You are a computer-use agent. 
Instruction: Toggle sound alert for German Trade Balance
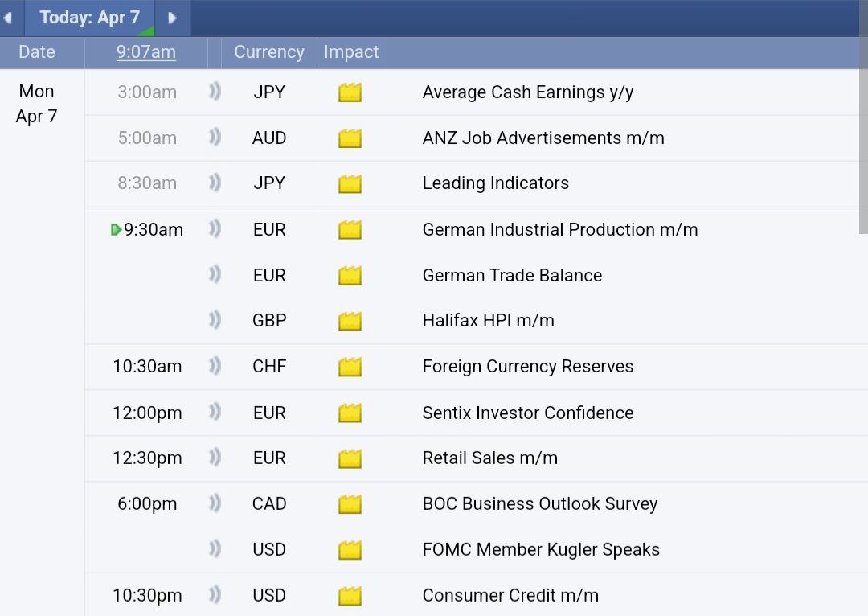click(x=215, y=275)
